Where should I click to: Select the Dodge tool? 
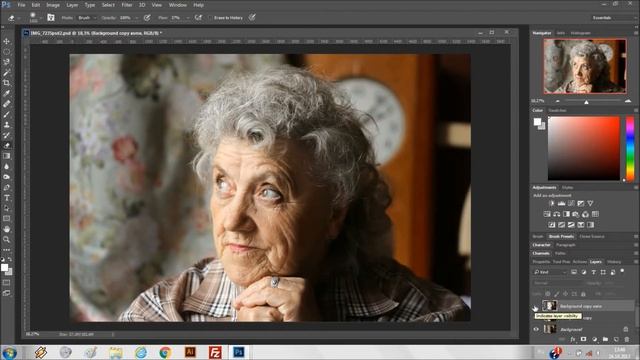point(7,177)
